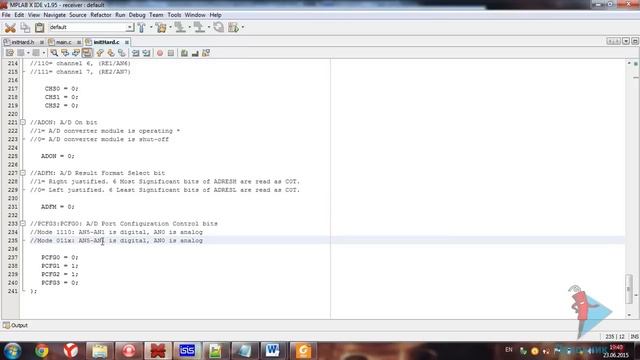Click the Next Bookmark icon

(x=111, y=53)
